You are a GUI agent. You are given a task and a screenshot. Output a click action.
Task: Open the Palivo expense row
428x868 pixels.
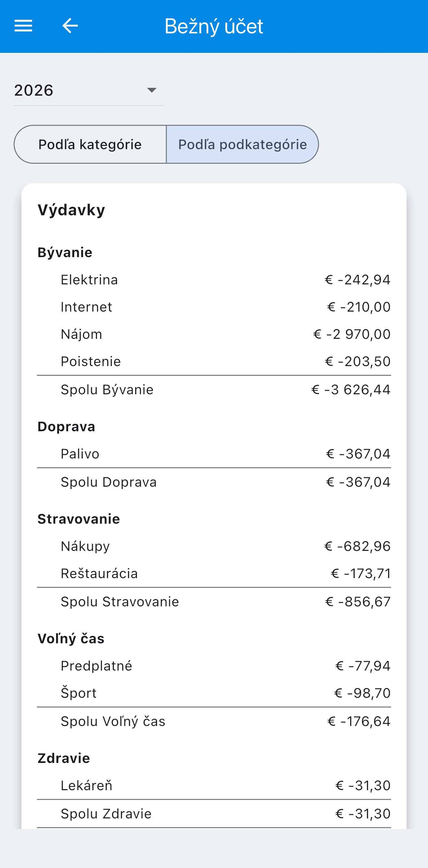pyautogui.click(x=214, y=454)
